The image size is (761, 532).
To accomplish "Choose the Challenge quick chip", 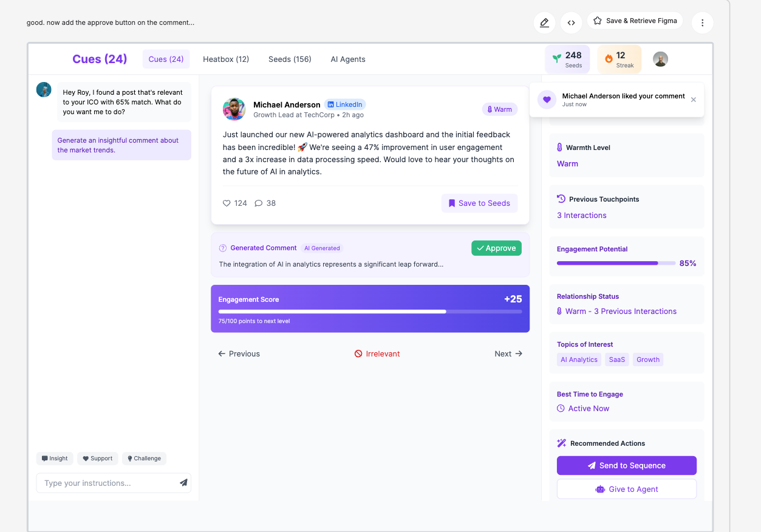I will (144, 459).
